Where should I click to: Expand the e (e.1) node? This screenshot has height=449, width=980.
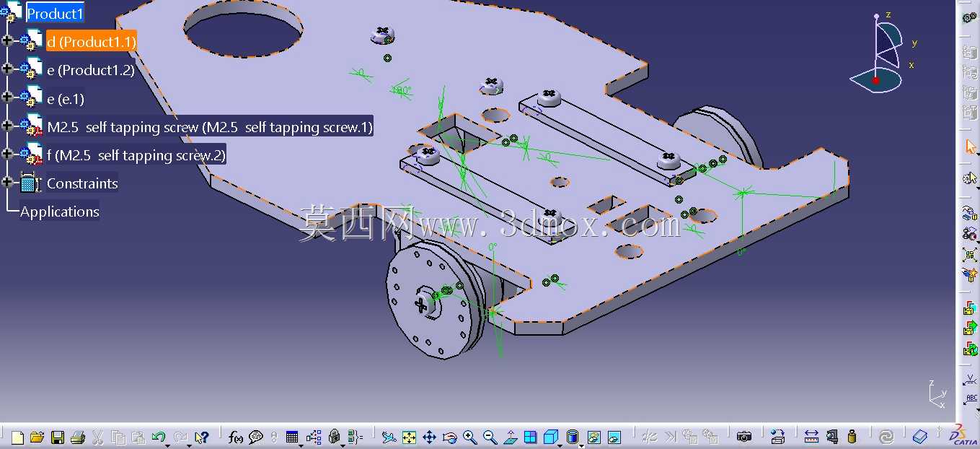pyautogui.click(x=7, y=97)
